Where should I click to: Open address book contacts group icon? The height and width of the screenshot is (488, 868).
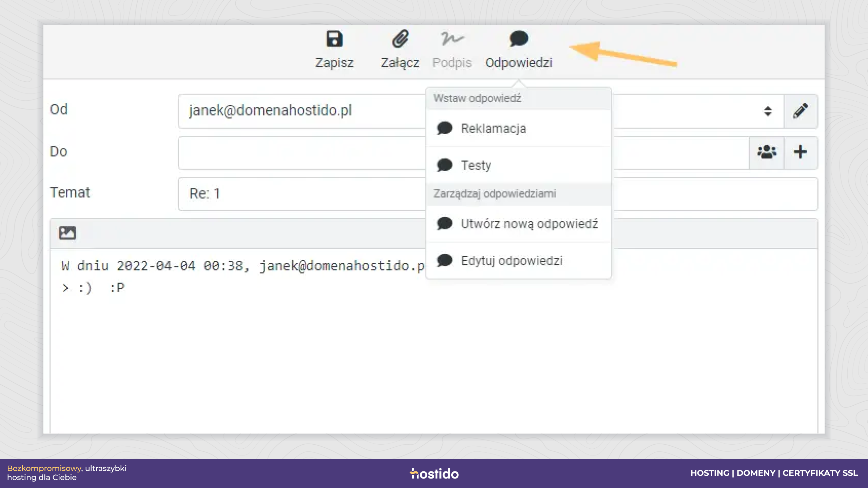pos(766,152)
